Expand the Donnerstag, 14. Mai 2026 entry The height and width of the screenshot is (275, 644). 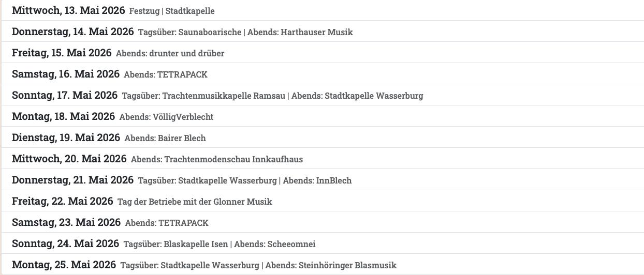click(x=72, y=32)
